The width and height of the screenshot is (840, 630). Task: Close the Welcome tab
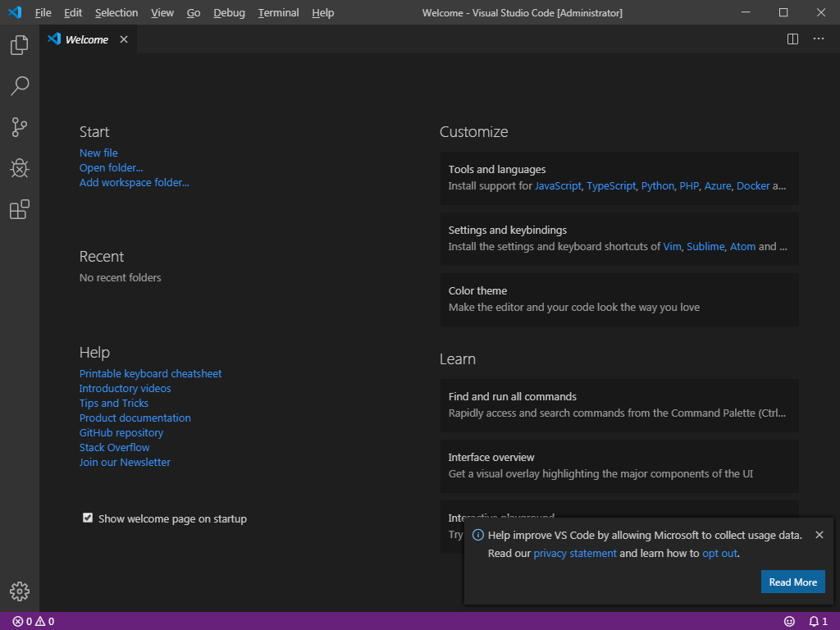(x=124, y=39)
